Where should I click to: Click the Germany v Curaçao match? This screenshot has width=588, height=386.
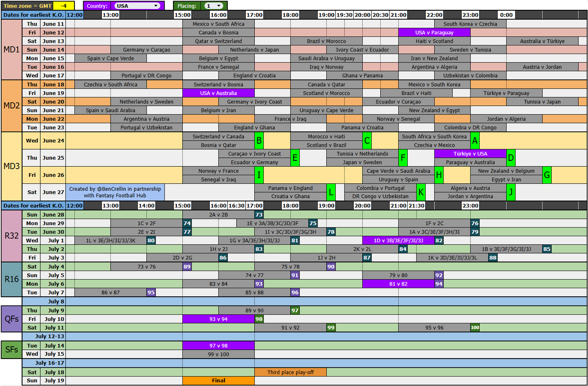tap(147, 50)
